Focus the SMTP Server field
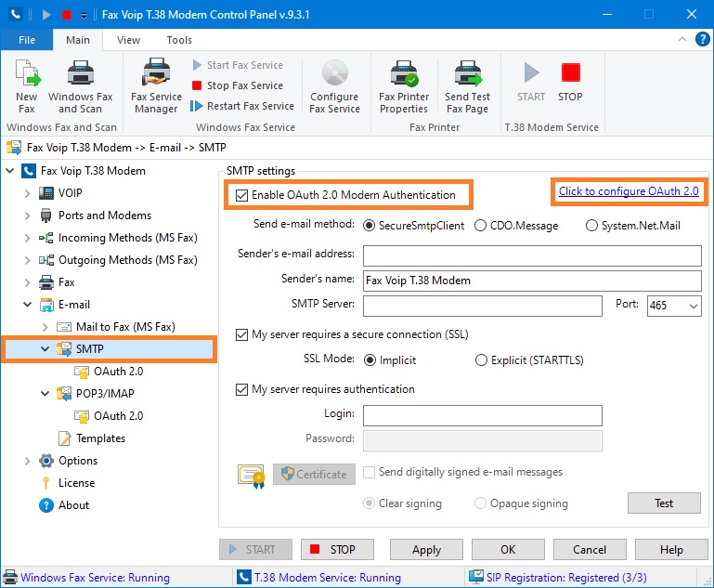The width and height of the screenshot is (714, 588). [x=483, y=306]
